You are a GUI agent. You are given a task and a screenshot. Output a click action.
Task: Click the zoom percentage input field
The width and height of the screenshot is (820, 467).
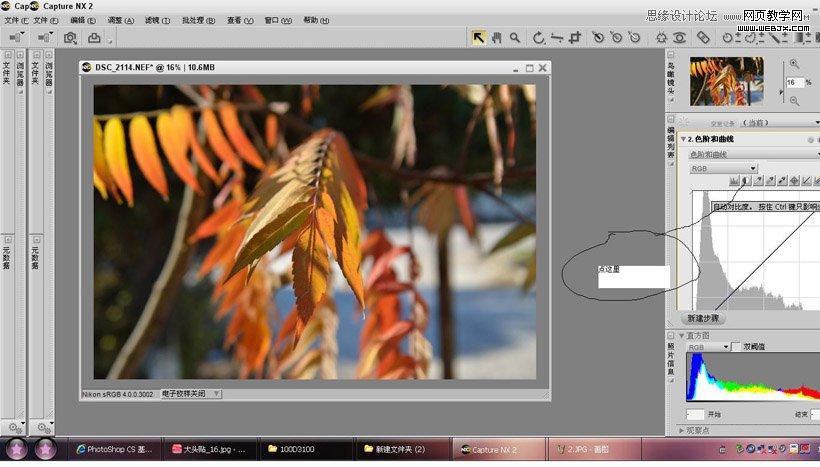point(793,82)
